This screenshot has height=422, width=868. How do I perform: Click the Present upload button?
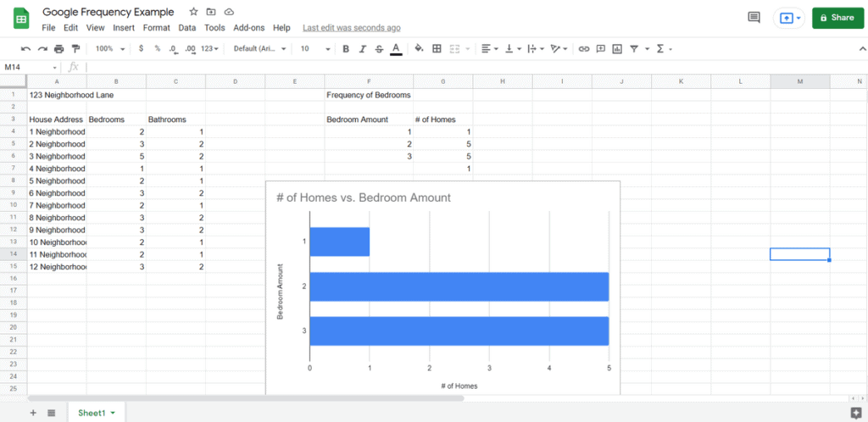789,18
